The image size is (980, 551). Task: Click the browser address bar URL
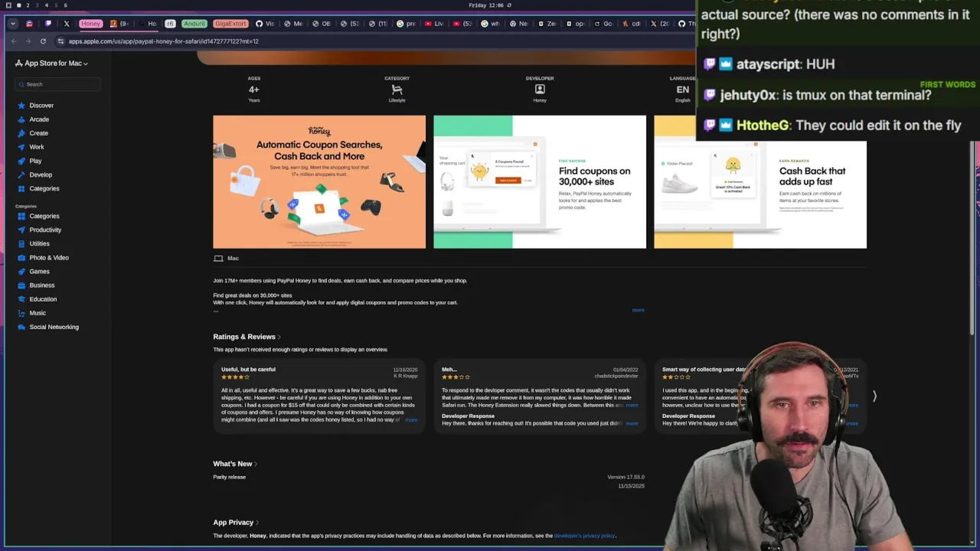(x=163, y=41)
